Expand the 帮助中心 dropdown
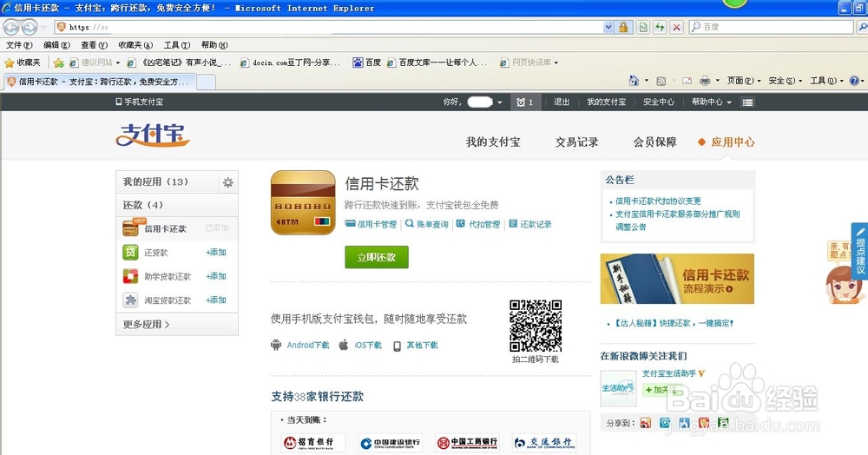The image size is (868, 455). click(x=728, y=102)
